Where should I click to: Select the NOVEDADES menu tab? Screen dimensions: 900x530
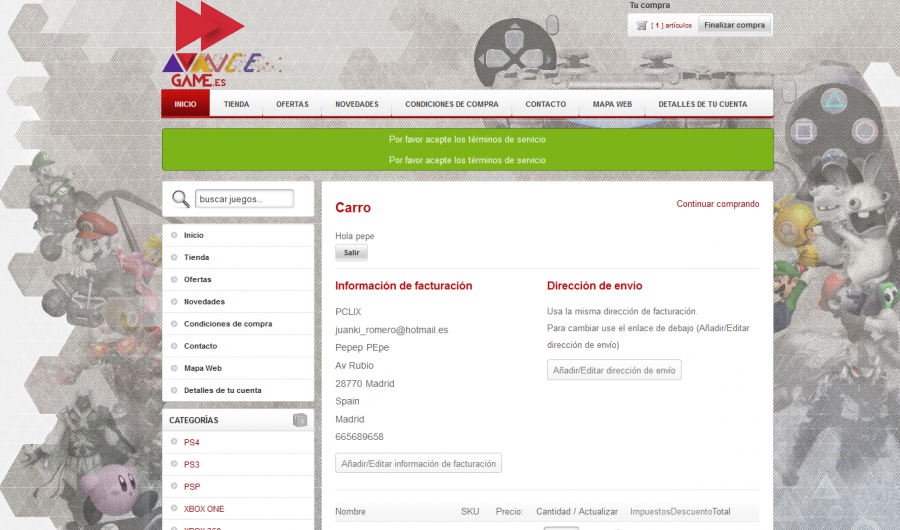(x=357, y=104)
